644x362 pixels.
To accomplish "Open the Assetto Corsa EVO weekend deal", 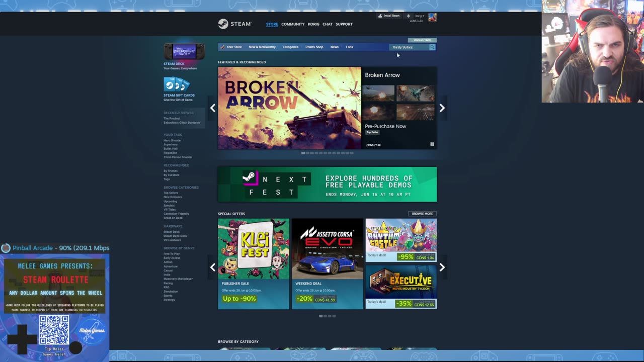I will click(x=327, y=264).
